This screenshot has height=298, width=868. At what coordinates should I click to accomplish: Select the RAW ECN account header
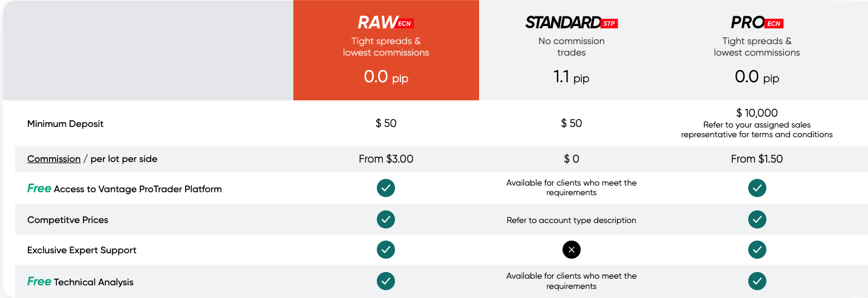pos(386,23)
